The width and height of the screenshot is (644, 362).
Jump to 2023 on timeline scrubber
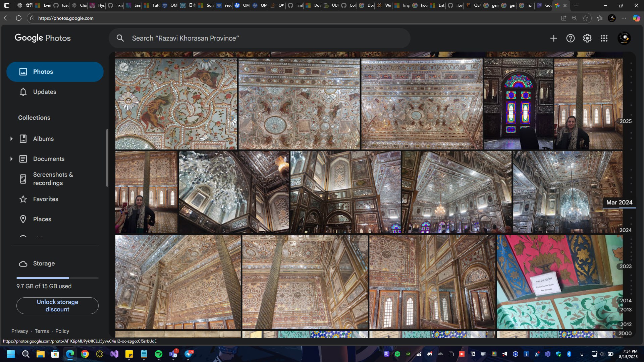pyautogui.click(x=625, y=266)
